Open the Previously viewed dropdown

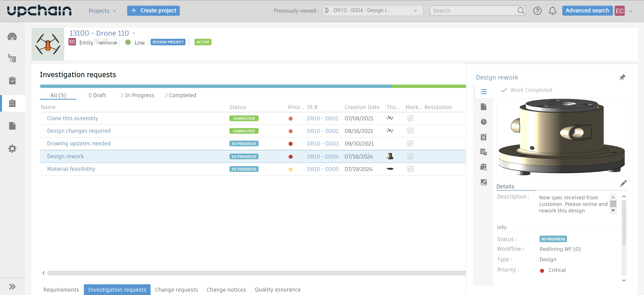pyautogui.click(x=372, y=11)
